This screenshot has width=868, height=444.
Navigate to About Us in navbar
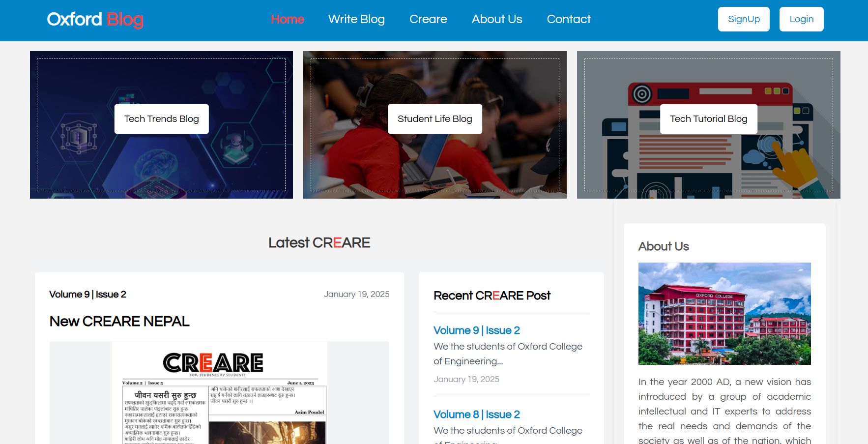click(497, 19)
